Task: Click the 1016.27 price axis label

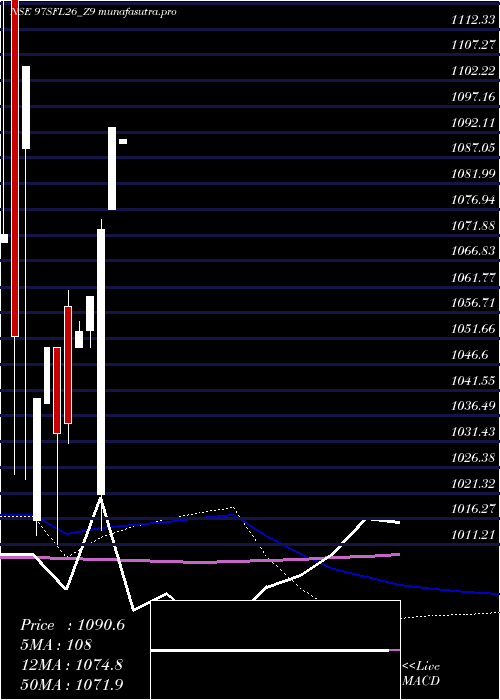Action: click(x=473, y=509)
